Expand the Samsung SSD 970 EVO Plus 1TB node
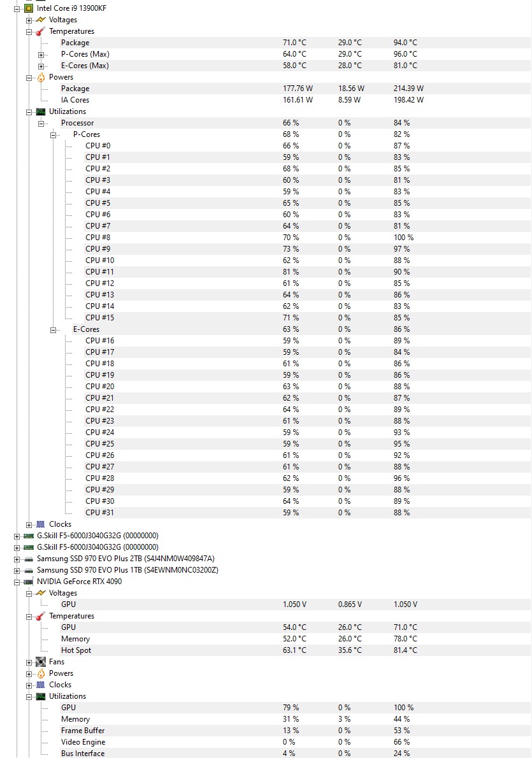 (17, 570)
